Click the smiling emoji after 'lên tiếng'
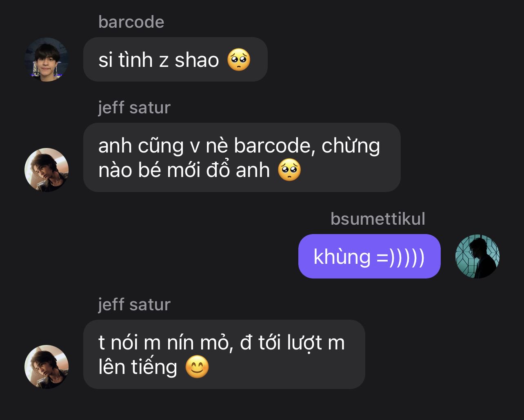Image resolution: width=524 pixels, height=420 pixels. 197,367
